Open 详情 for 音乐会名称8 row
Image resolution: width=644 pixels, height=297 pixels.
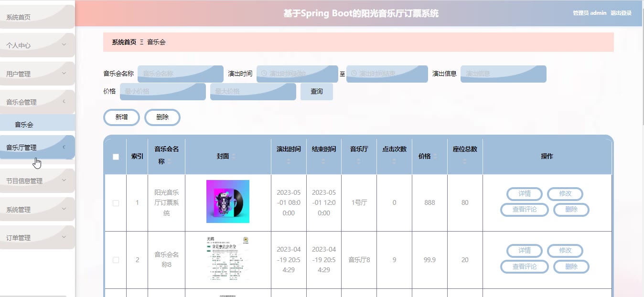tap(525, 251)
